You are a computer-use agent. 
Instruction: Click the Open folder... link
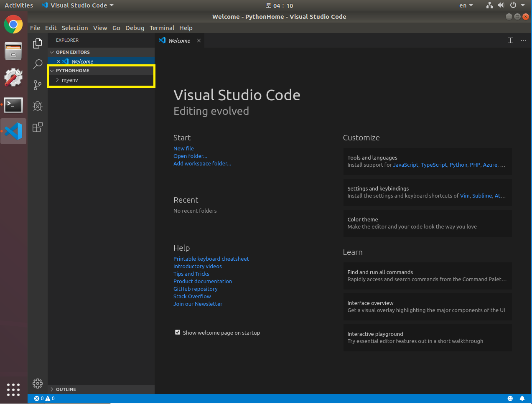point(190,156)
